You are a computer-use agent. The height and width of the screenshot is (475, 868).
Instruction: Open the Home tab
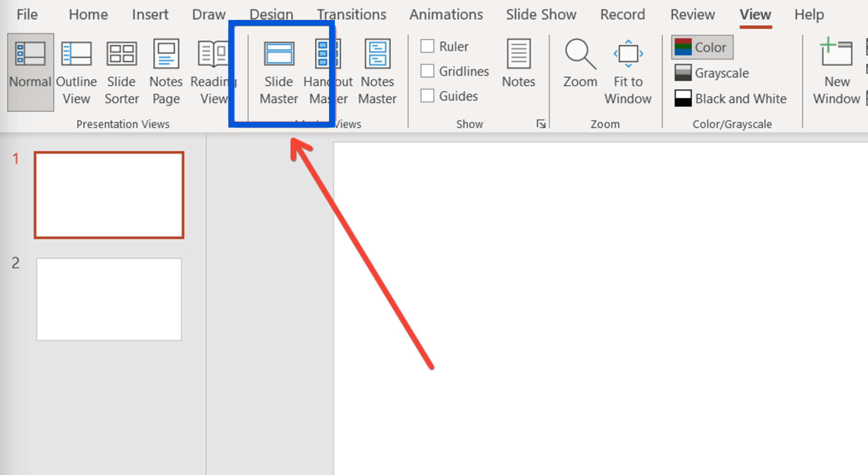pos(88,15)
